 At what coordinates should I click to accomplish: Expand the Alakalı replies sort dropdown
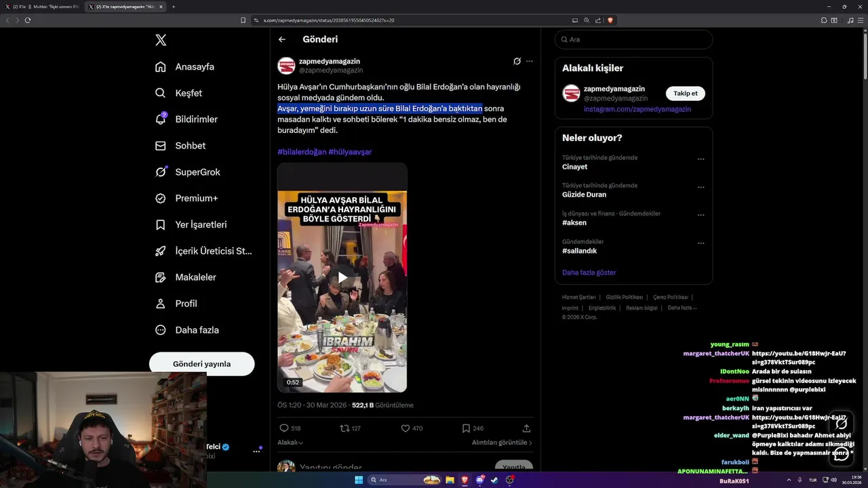coord(290,443)
